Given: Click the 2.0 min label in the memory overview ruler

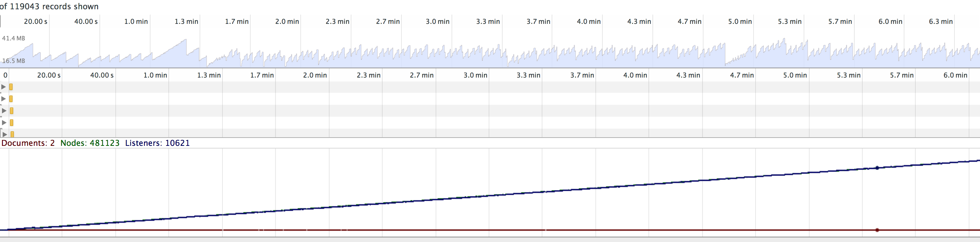Looking at the screenshot, I should tap(287, 22).
